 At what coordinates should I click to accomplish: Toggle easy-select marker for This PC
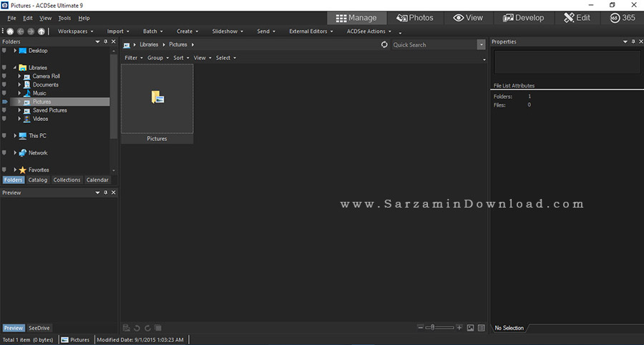click(4, 135)
